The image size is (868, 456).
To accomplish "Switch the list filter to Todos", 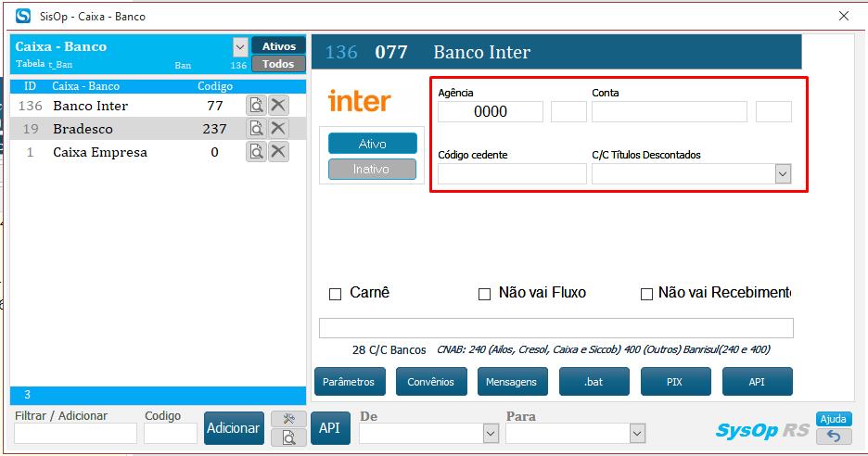I will tap(278, 64).
